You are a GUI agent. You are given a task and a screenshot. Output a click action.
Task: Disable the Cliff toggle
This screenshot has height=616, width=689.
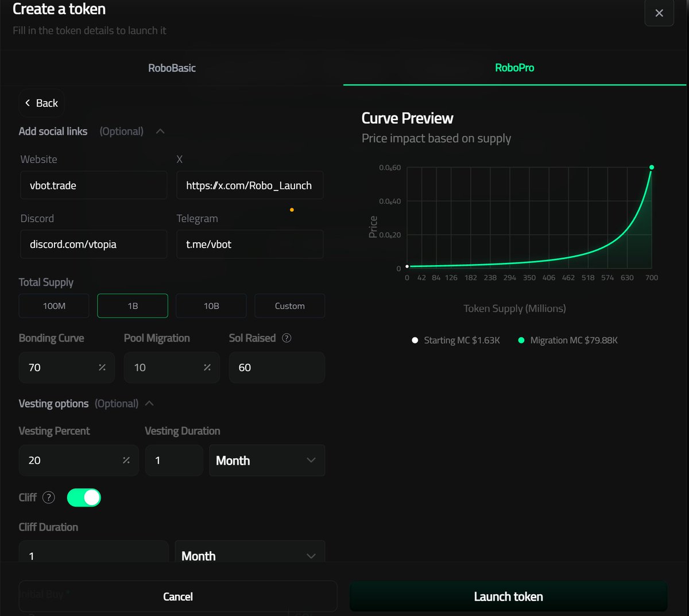(84, 497)
